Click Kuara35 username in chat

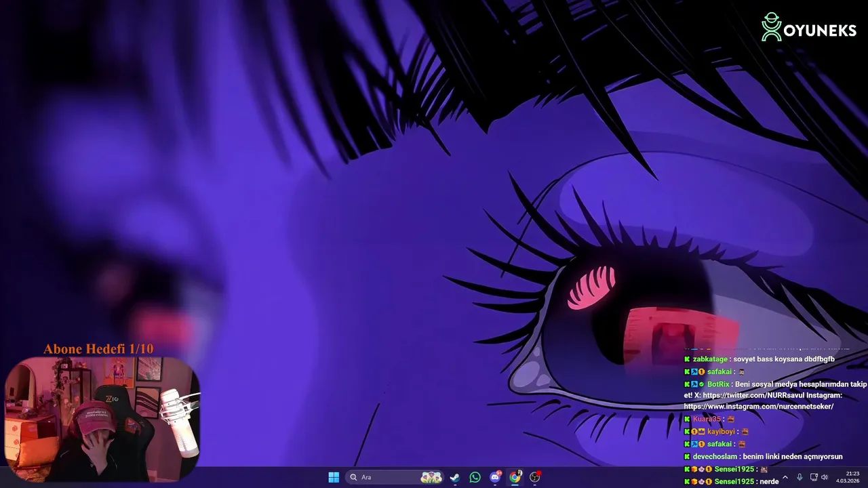pos(707,419)
